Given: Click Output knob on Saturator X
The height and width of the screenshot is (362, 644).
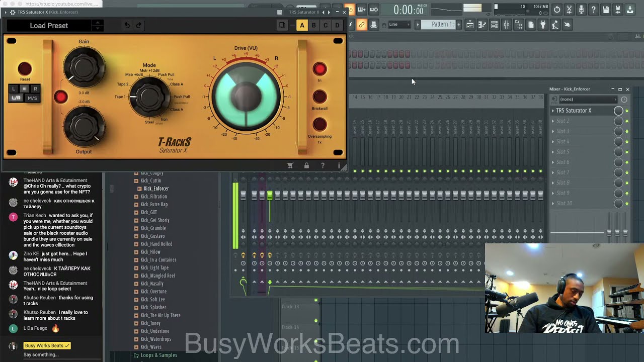Looking at the screenshot, I should pos(84,127).
